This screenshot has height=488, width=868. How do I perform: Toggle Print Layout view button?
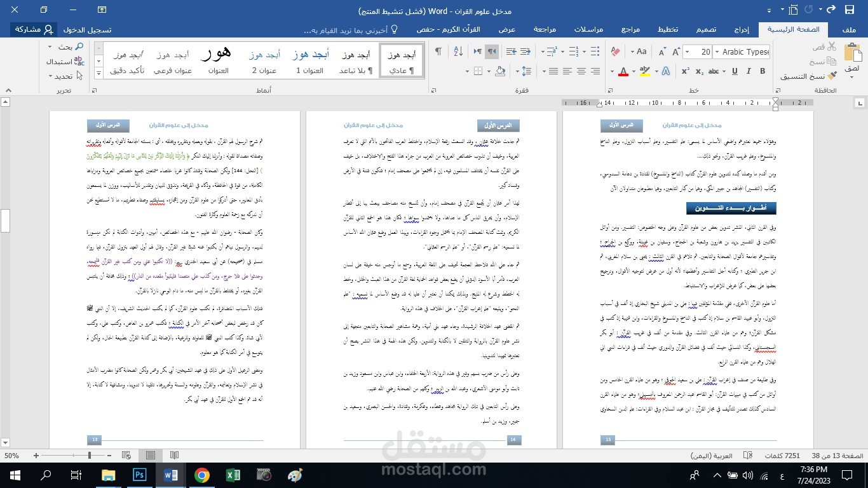[x=151, y=455]
